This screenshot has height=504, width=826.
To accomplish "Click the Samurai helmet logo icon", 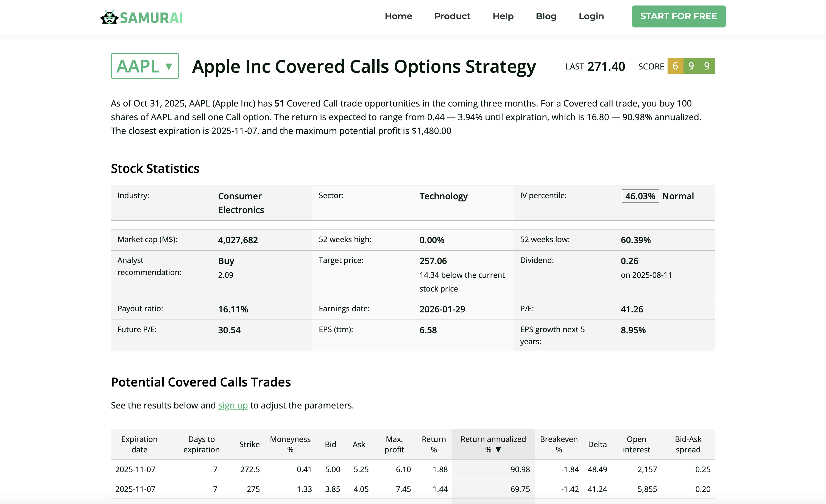I will [x=109, y=17].
